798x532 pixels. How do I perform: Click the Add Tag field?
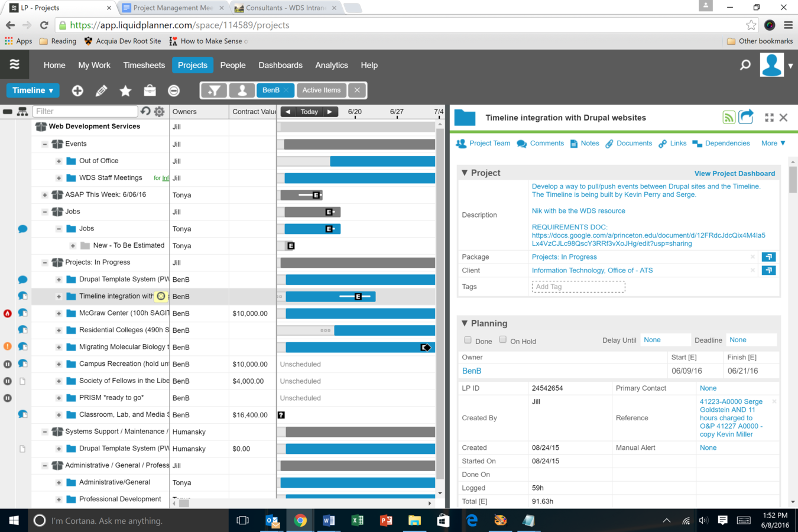coord(578,287)
